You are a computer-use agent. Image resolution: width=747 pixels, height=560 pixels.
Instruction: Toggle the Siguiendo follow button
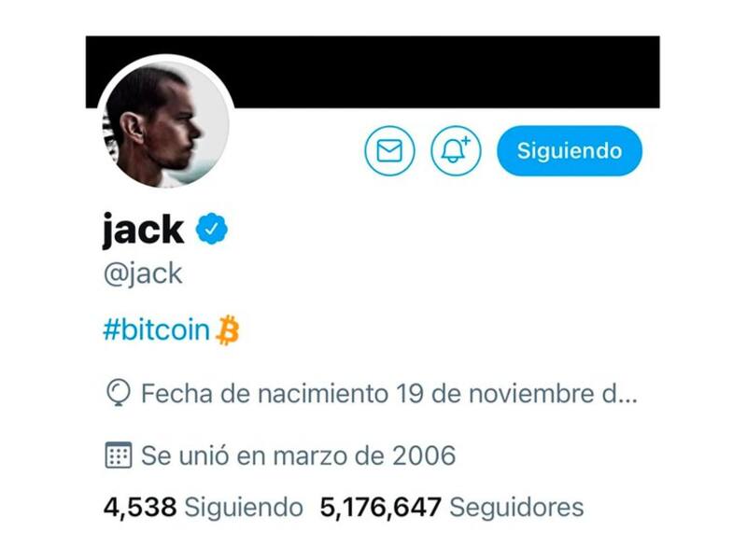click(570, 151)
